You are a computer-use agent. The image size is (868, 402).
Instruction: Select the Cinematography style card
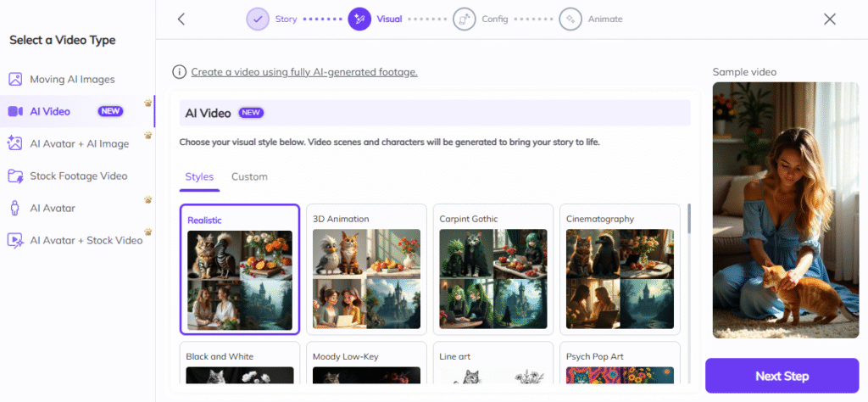[620, 270]
